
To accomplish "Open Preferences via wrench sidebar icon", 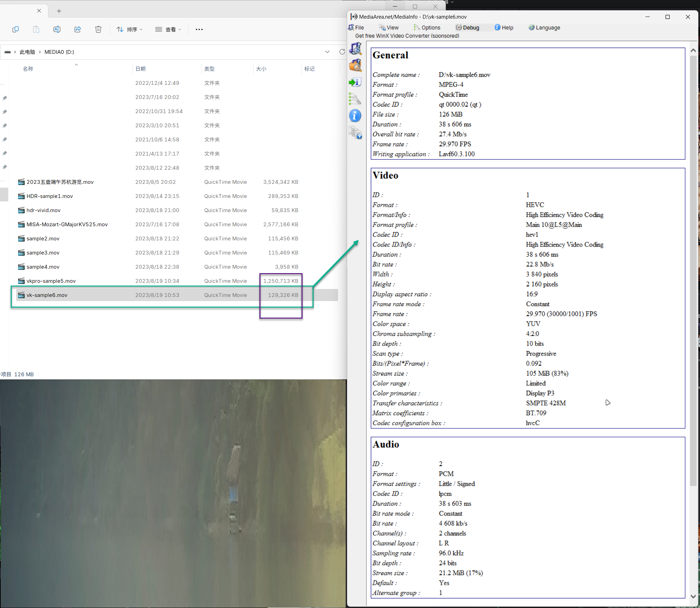I will click(x=355, y=99).
